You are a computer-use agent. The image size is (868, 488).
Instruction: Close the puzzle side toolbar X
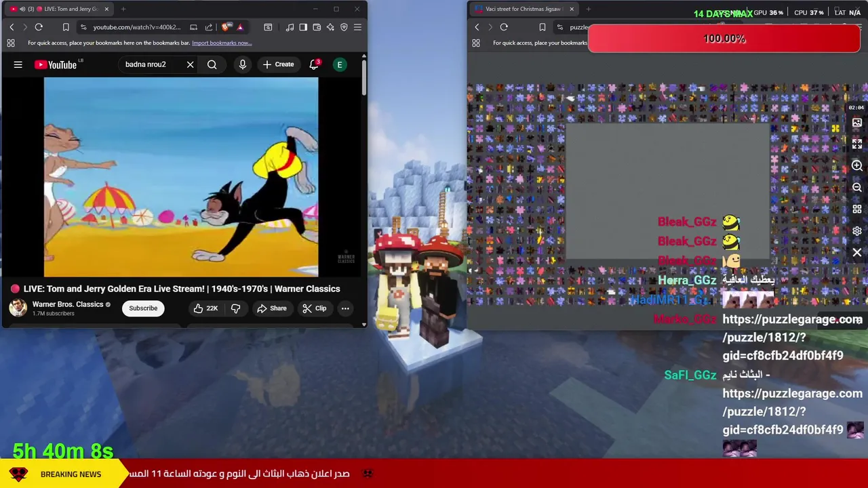857,252
